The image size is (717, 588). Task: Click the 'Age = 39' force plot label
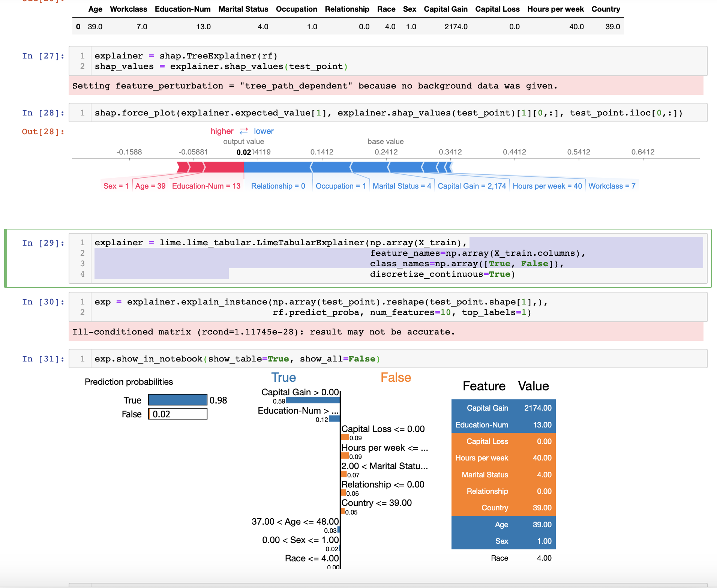click(150, 186)
